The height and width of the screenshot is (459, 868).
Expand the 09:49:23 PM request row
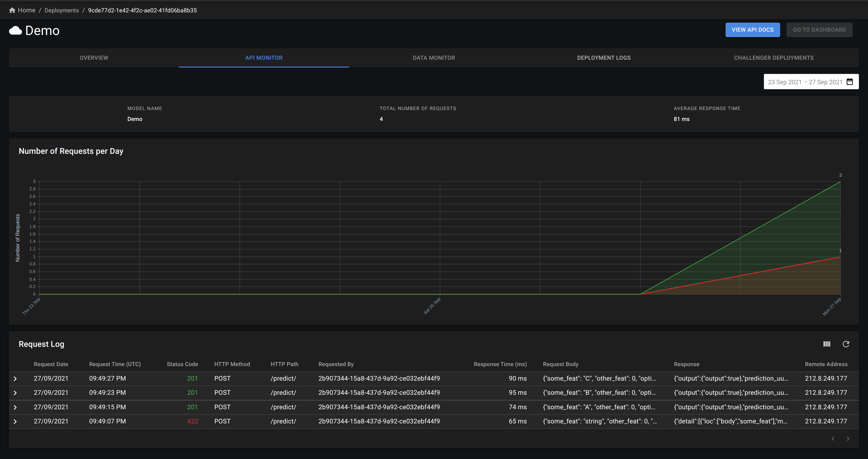pos(15,393)
